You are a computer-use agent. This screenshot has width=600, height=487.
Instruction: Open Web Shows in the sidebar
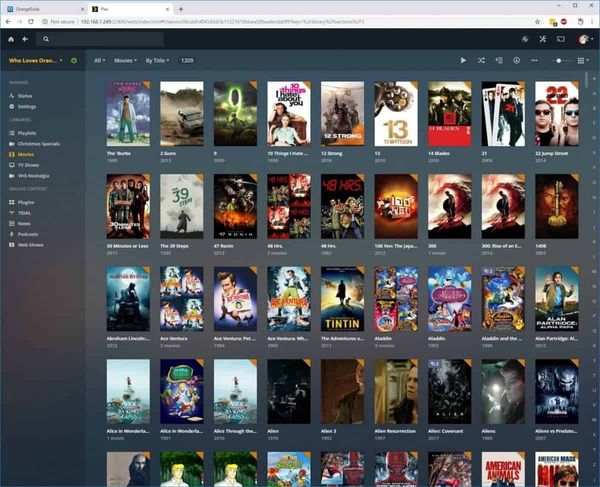point(31,245)
